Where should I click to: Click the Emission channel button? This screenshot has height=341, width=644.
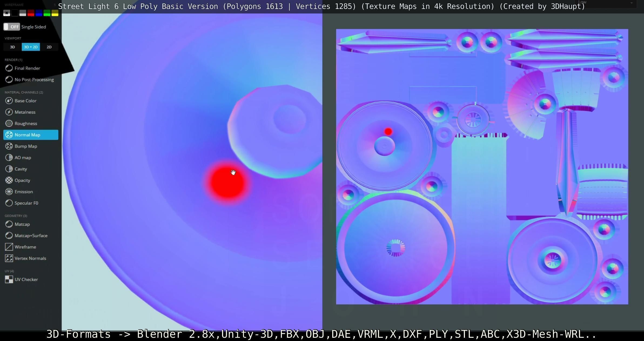click(24, 192)
